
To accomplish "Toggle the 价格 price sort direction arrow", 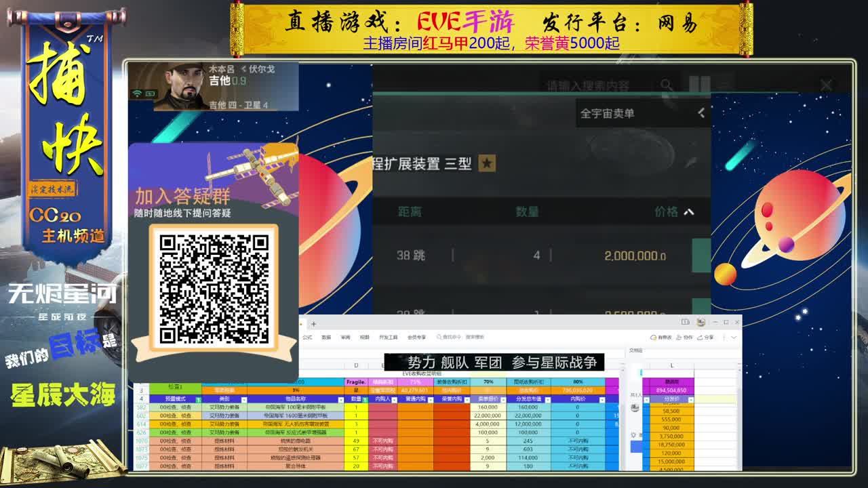I will click(x=689, y=212).
